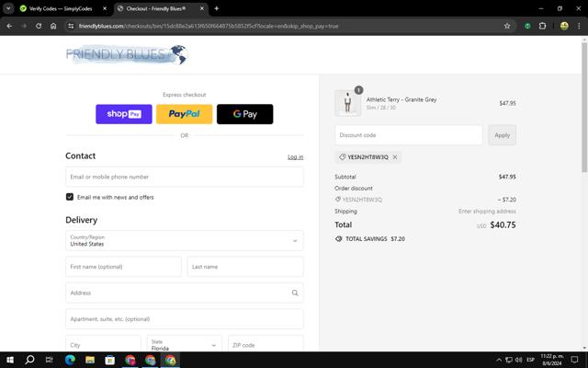This screenshot has width=588, height=368.
Task: Close the Checkout Friendly Blues tab
Action: tap(202, 8)
